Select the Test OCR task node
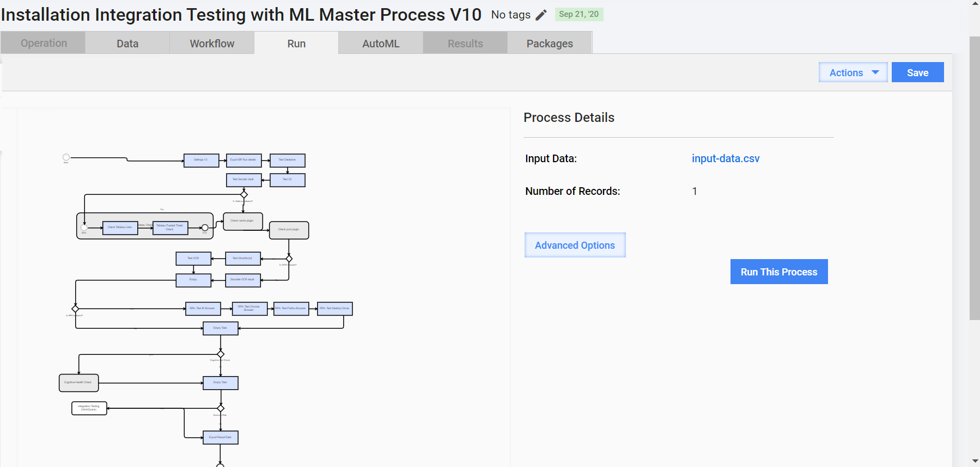Viewport: 980px width, 467px height. pos(193,259)
